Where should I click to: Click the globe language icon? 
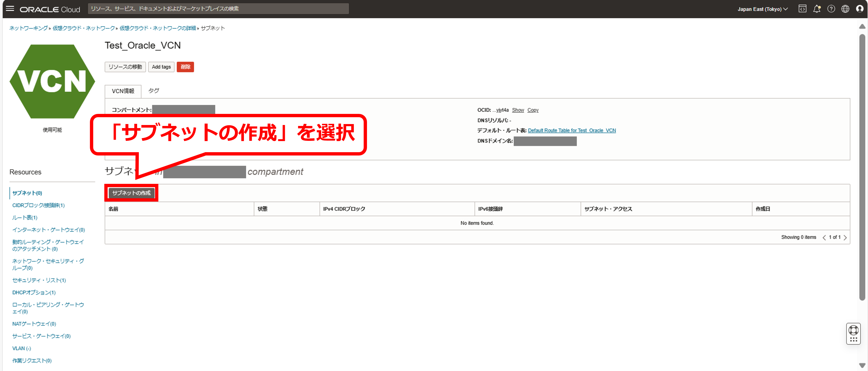845,9
